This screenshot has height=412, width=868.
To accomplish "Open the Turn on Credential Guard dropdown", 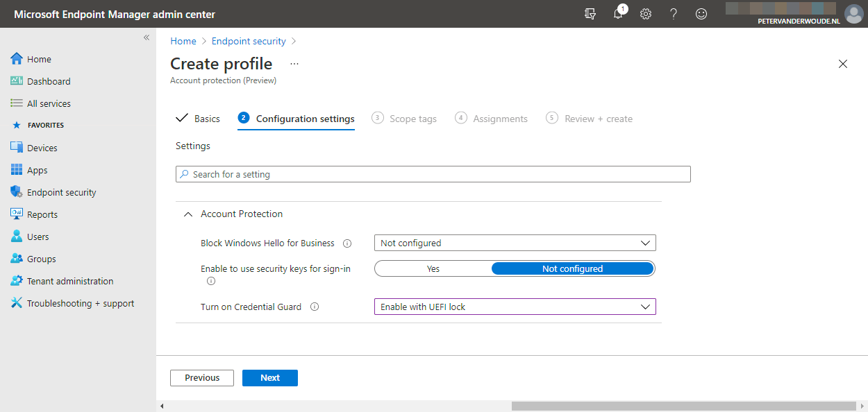I will tap(515, 306).
